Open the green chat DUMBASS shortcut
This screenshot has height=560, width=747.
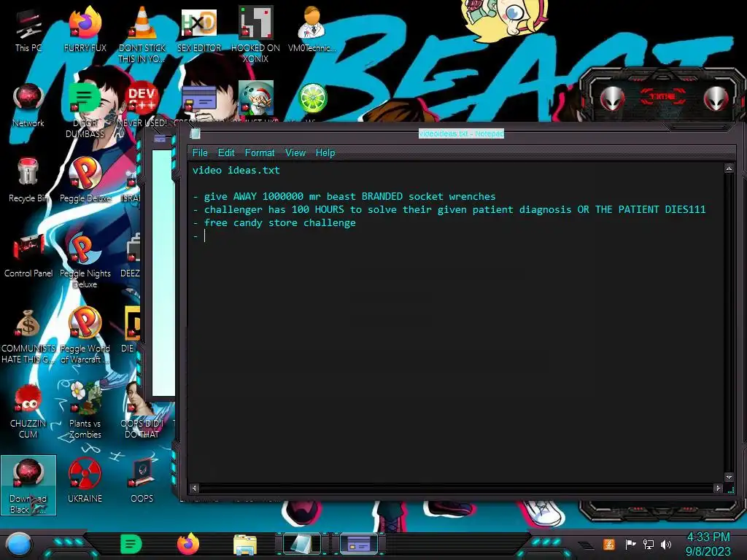(x=85, y=109)
